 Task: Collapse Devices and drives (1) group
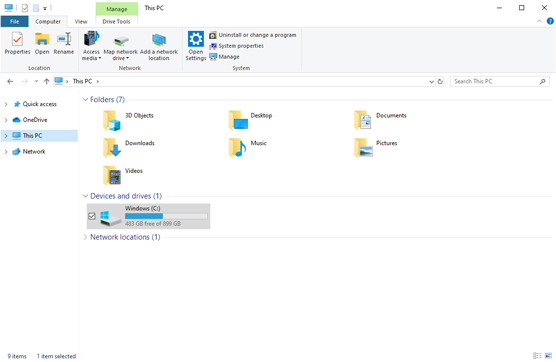point(85,196)
